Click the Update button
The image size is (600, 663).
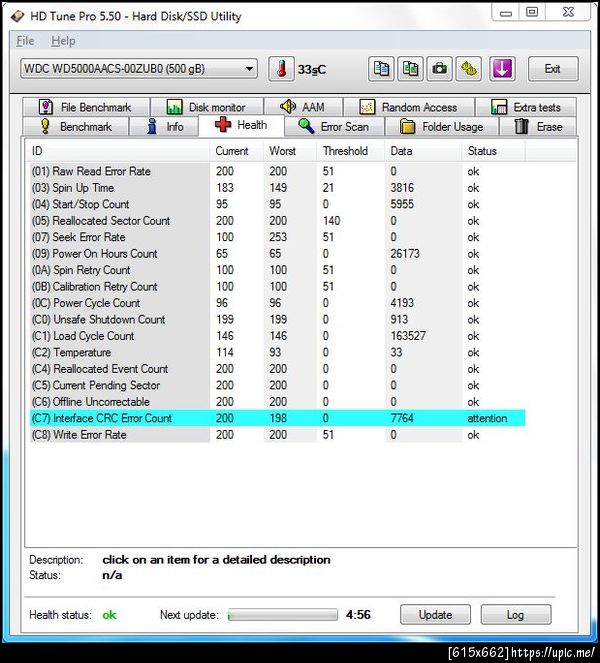pyautogui.click(x=435, y=614)
